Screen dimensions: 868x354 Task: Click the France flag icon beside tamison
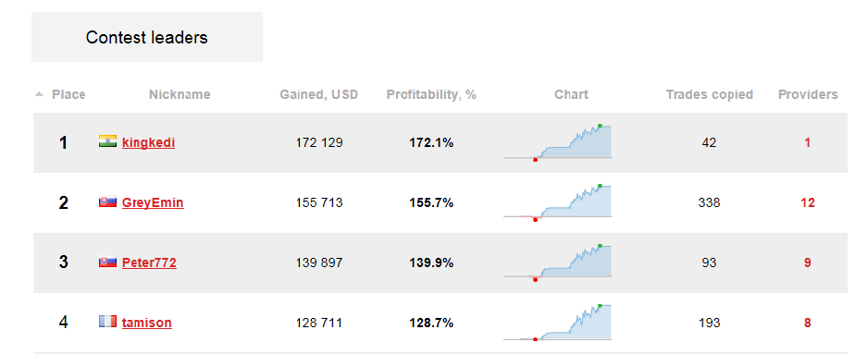(107, 322)
